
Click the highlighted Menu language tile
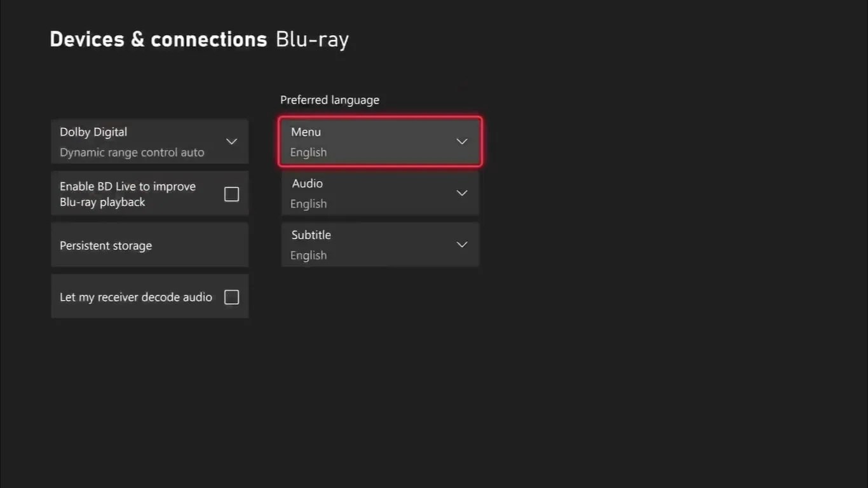pos(379,141)
